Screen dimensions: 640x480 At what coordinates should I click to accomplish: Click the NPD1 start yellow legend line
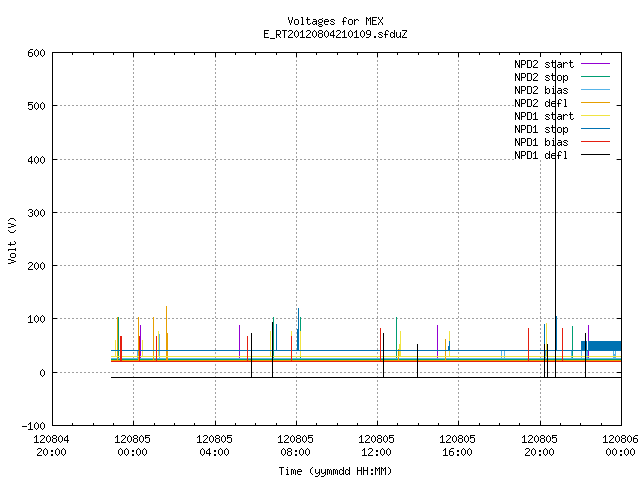[x=595, y=116]
